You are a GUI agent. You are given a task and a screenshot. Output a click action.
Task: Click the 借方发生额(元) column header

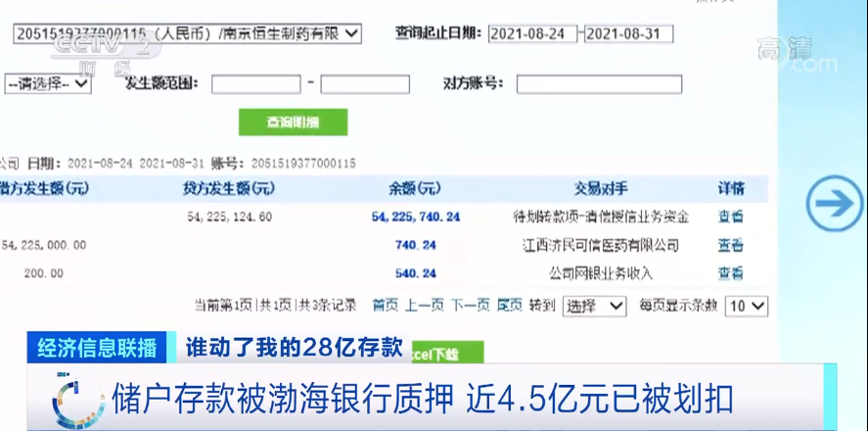coord(44,189)
